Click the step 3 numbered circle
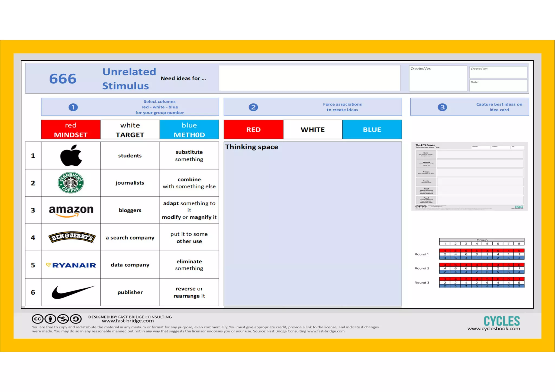 coord(442,107)
